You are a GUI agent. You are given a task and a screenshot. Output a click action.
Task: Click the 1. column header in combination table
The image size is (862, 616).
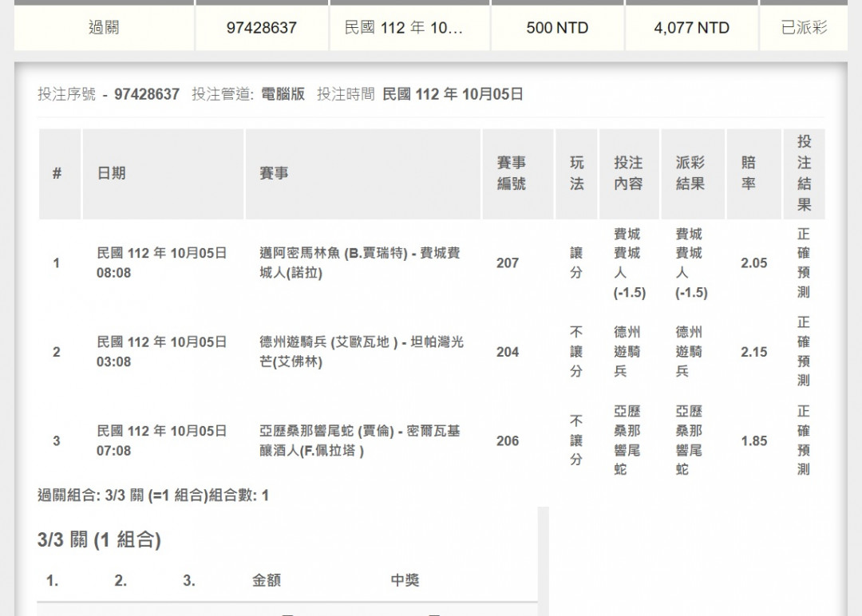(x=52, y=581)
